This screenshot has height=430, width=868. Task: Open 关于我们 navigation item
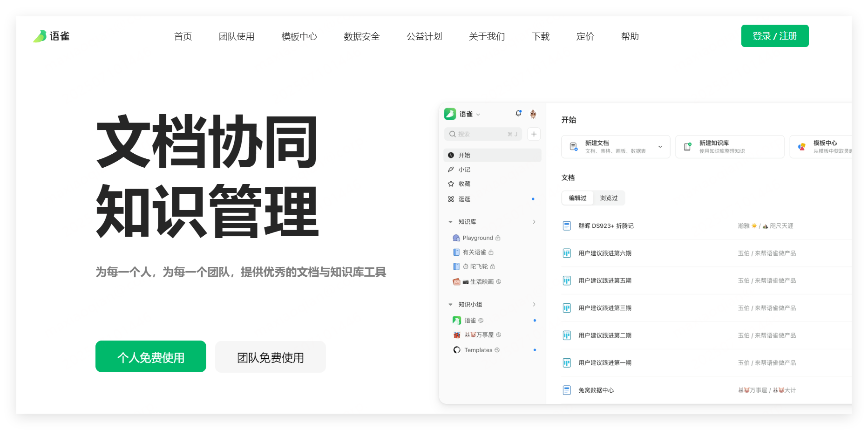coord(487,36)
